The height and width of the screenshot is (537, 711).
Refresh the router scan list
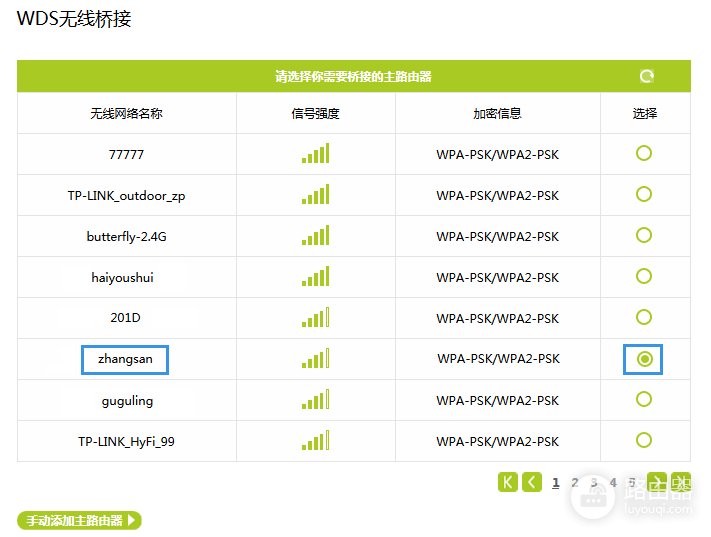(647, 76)
